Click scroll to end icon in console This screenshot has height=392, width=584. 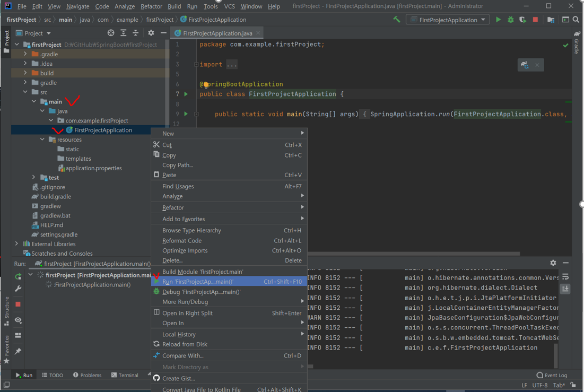coord(565,289)
